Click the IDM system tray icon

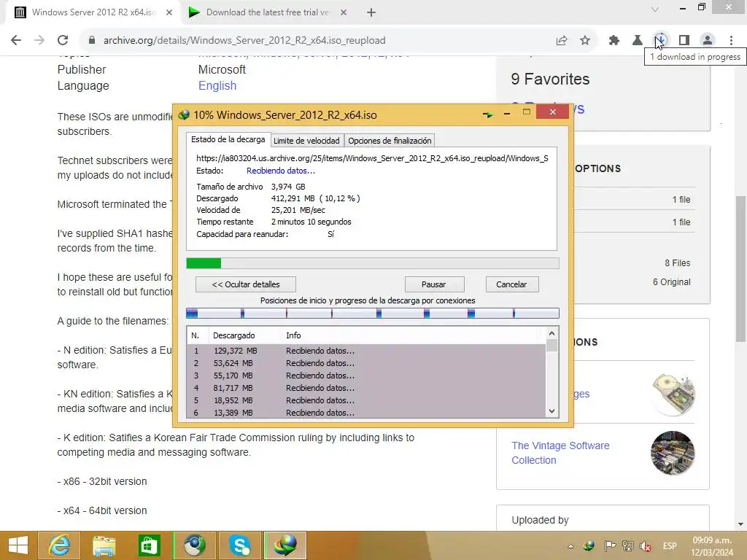tap(589, 546)
